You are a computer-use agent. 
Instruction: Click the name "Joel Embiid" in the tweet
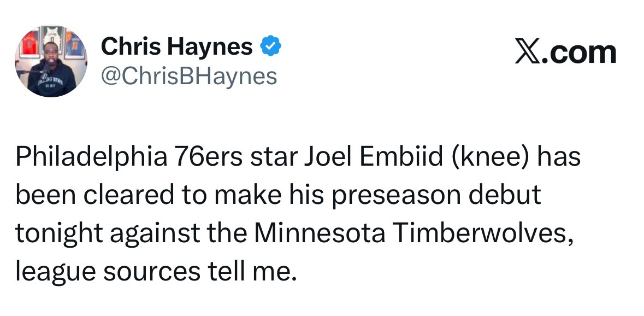click(373, 156)
